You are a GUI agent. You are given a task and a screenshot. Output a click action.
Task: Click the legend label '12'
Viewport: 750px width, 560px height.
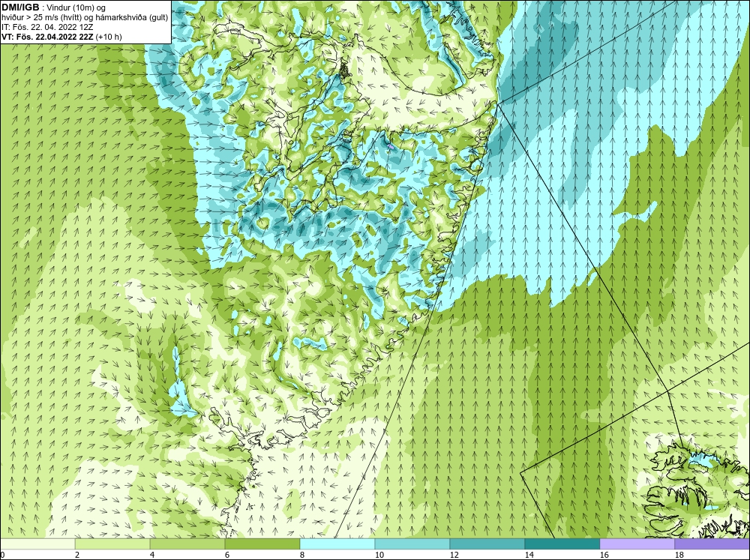pyautogui.click(x=454, y=555)
